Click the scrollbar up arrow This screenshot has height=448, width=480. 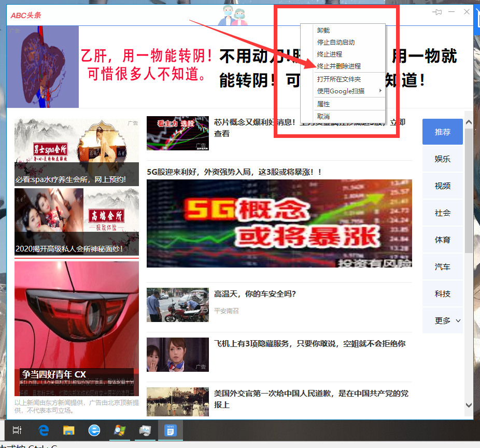click(x=468, y=121)
